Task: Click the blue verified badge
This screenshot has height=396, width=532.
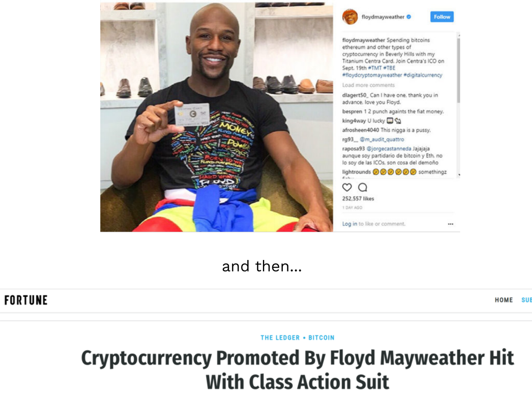Action: (409, 17)
